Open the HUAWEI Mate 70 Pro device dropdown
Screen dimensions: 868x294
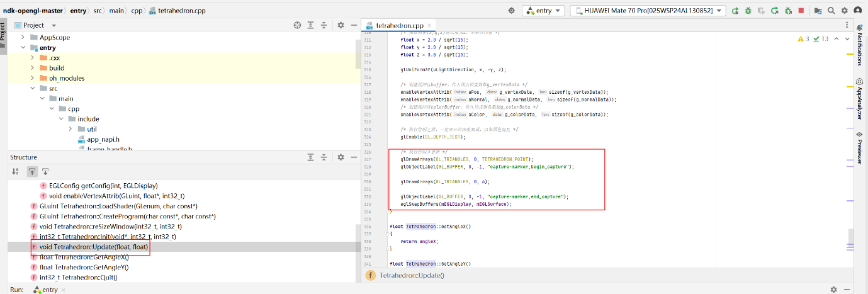[648, 11]
